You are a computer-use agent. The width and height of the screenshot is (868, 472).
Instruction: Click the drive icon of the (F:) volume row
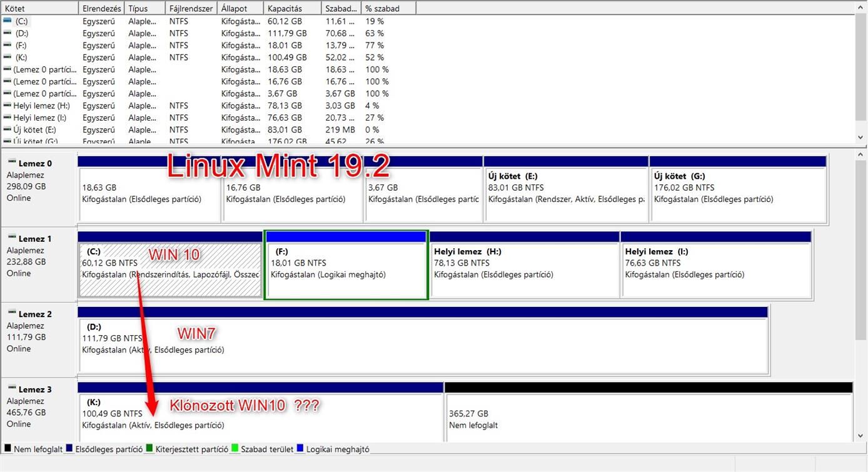7,45
